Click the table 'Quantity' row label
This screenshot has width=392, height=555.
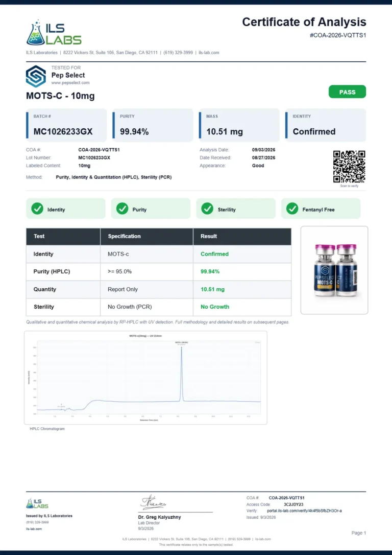click(x=45, y=289)
